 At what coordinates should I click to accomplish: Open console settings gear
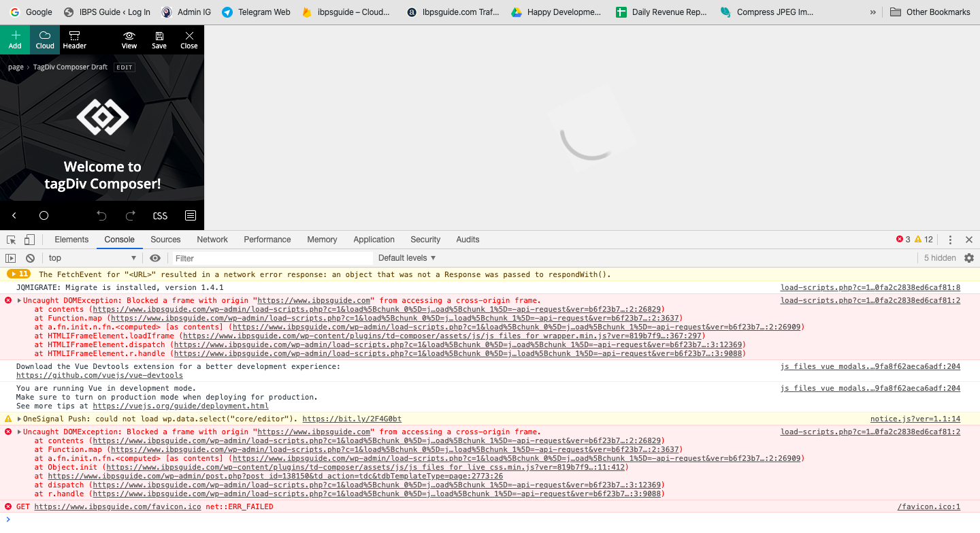pos(969,258)
